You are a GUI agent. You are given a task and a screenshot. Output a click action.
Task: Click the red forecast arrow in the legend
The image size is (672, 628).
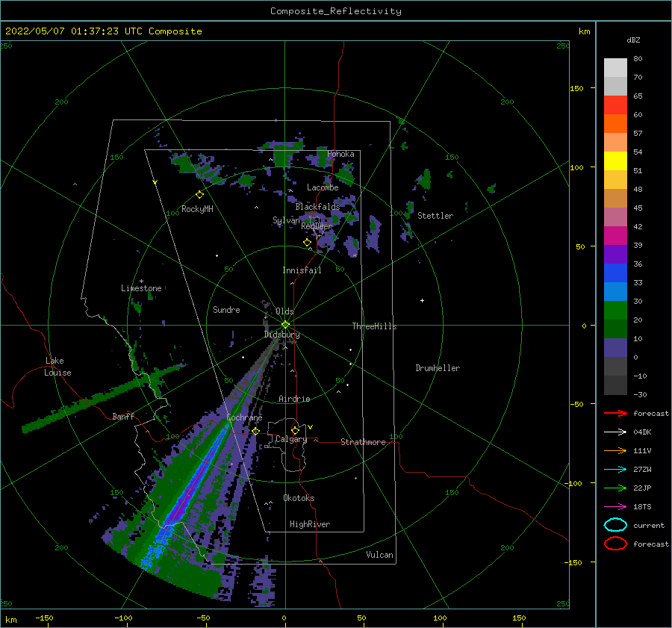[615, 413]
